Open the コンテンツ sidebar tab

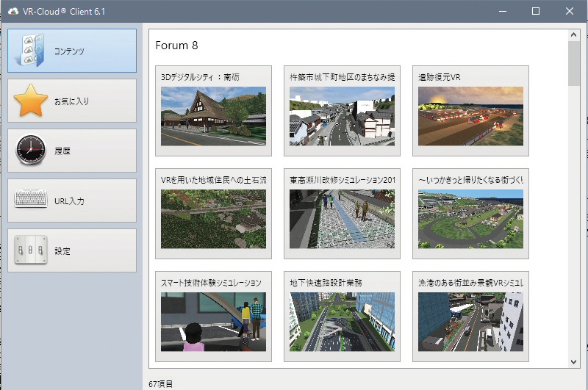coord(72,51)
